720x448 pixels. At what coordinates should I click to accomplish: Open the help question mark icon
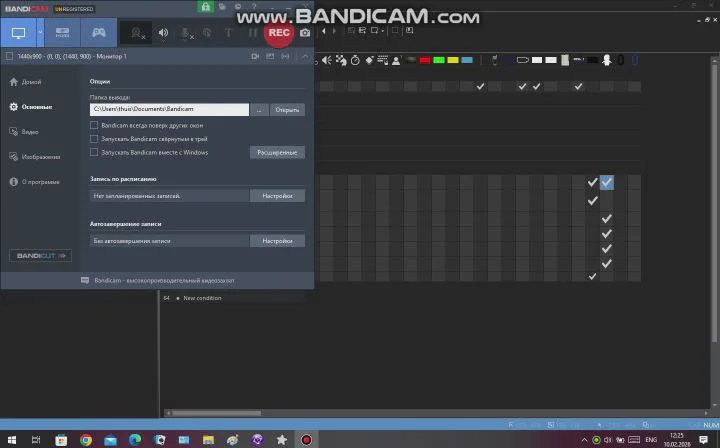click(254, 6)
